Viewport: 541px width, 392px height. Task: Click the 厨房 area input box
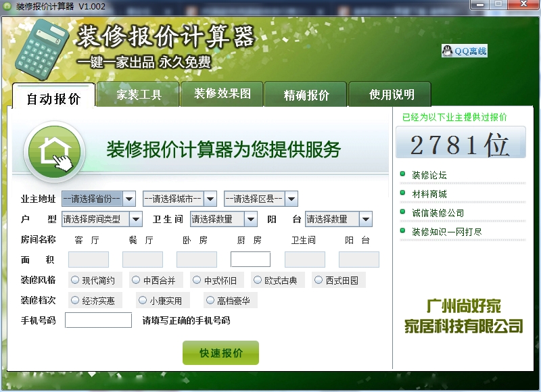pos(250,260)
